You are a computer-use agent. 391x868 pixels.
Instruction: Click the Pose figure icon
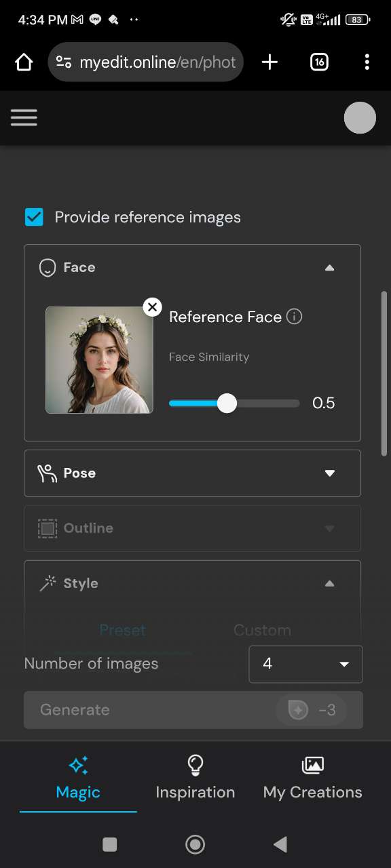47,473
